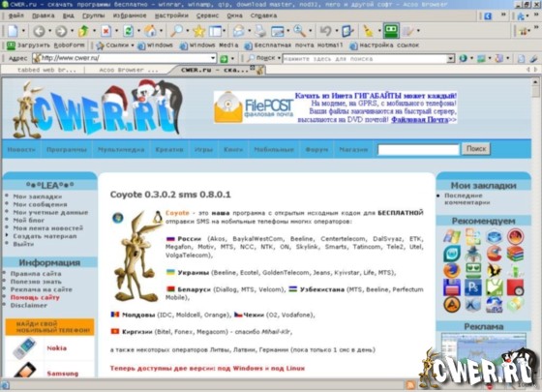
Task: Open the Форум site navigation link
Action: (x=316, y=149)
